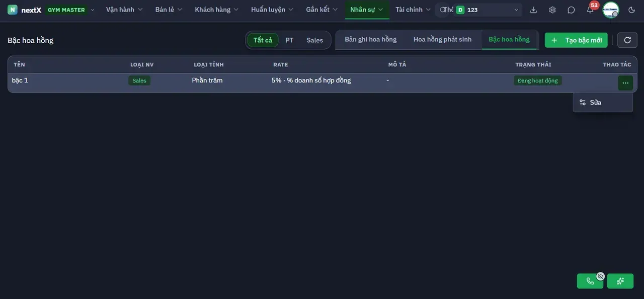644x299 pixels.
Task: Click the 5% doanh số hợp đồng rate
Action: (x=311, y=80)
